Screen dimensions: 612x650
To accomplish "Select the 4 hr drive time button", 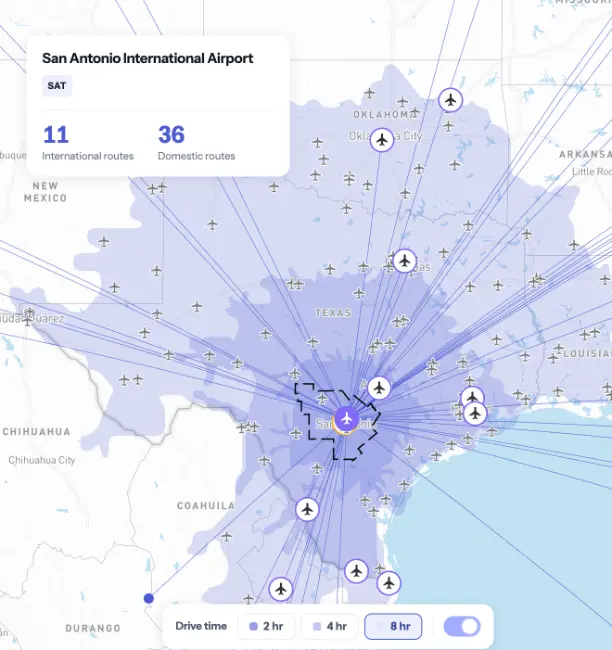I will pyautogui.click(x=329, y=626).
